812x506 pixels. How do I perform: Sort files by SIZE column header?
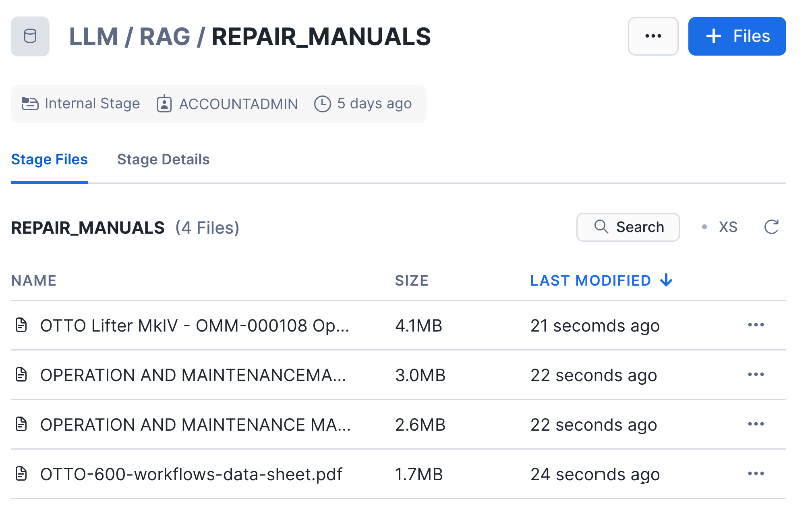click(411, 280)
